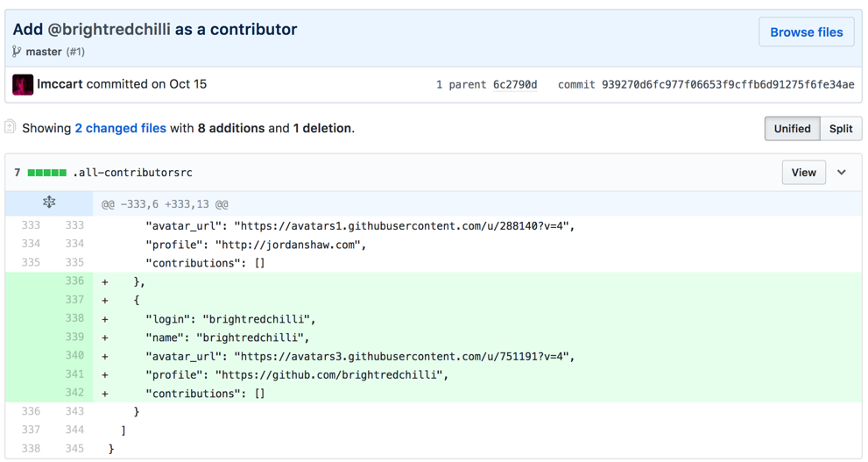This screenshot has height=462, width=868.
Task: Select old line number 337
Action: [x=31, y=430]
